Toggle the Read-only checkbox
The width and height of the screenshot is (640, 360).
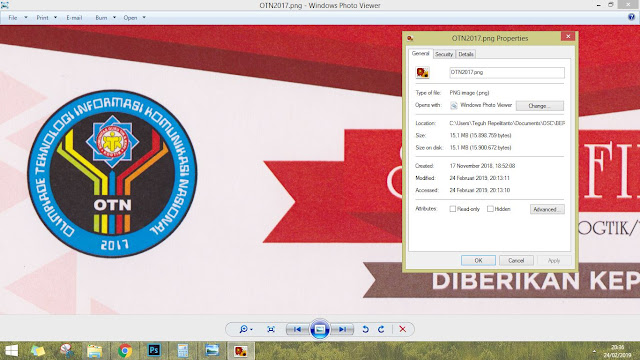(x=453, y=209)
